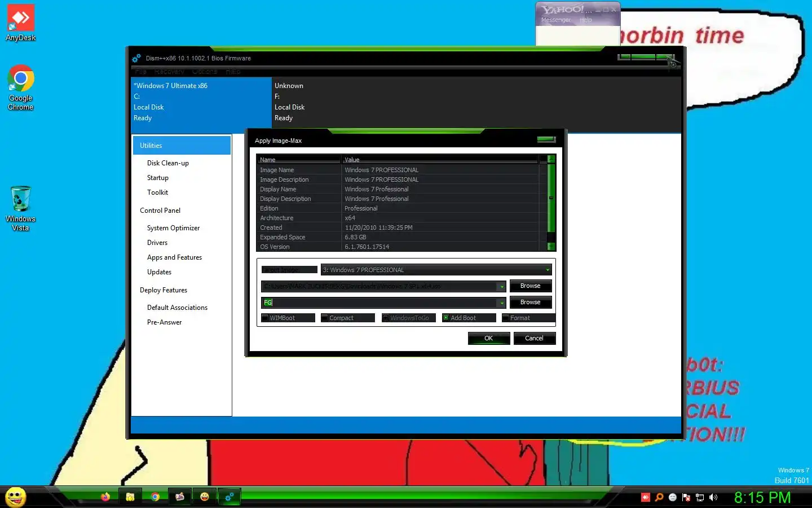The height and width of the screenshot is (508, 812).
Task: Click the AnyDesk tray icon
Action: click(646, 497)
